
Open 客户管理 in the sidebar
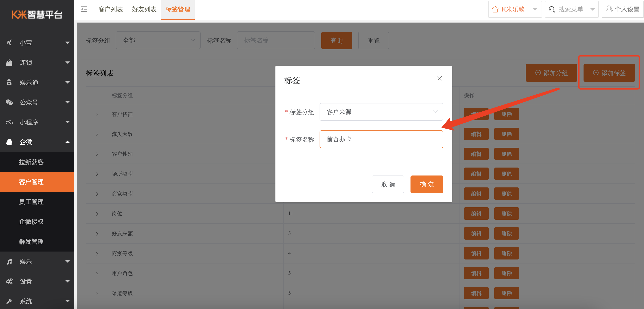tap(37, 182)
